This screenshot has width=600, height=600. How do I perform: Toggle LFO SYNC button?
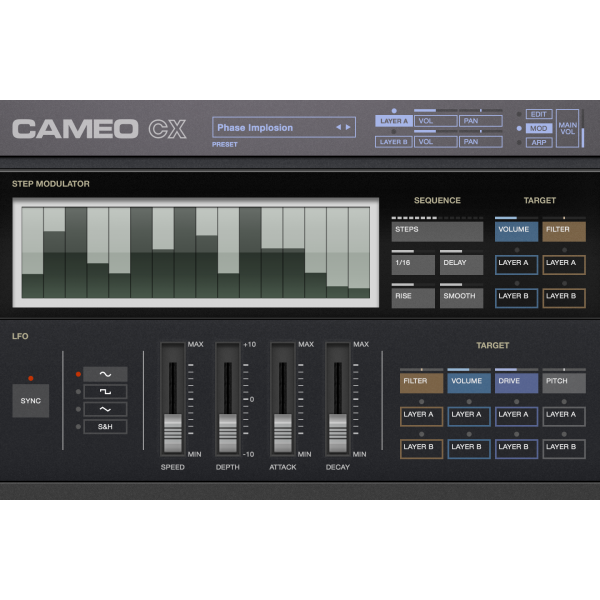pyautogui.click(x=31, y=401)
